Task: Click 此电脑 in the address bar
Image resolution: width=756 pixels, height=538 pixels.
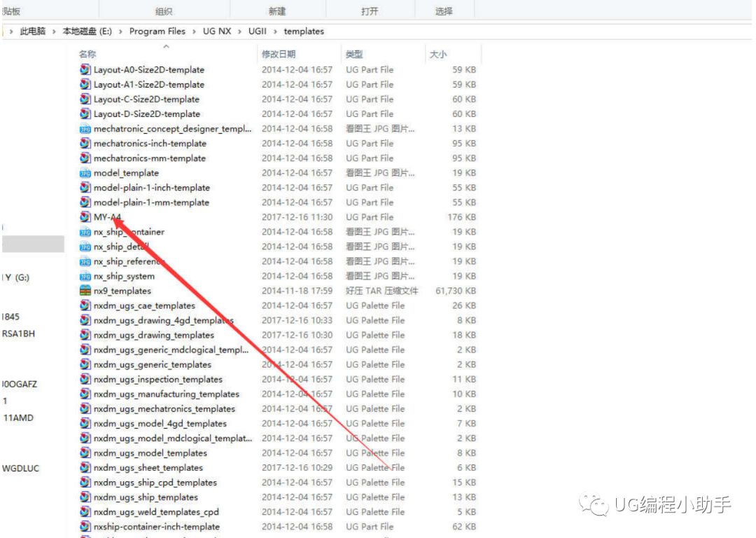Action: (33, 31)
